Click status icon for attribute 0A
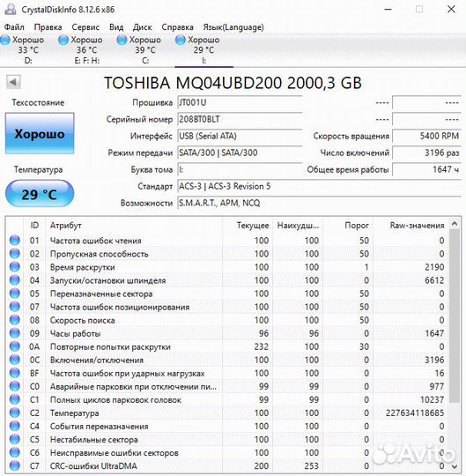 (x=15, y=346)
